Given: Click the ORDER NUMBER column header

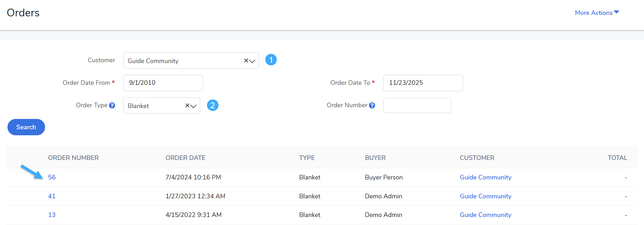Looking at the screenshot, I should point(73,158).
